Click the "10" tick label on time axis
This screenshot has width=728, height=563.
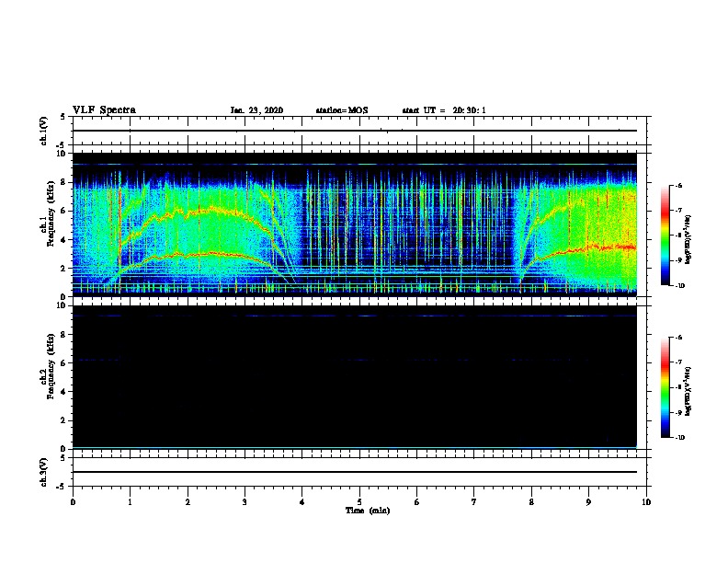(646, 502)
